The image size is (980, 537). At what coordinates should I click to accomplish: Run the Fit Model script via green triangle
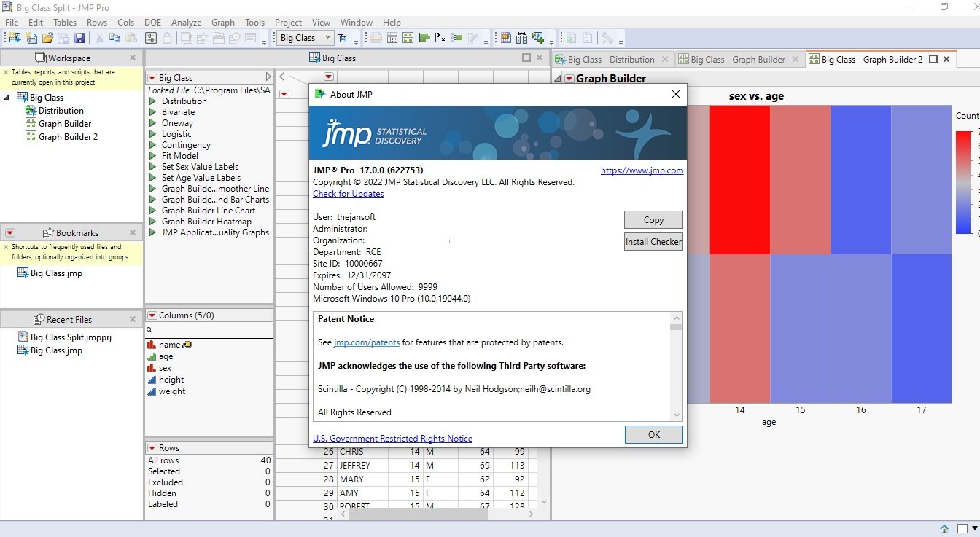coord(153,156)
